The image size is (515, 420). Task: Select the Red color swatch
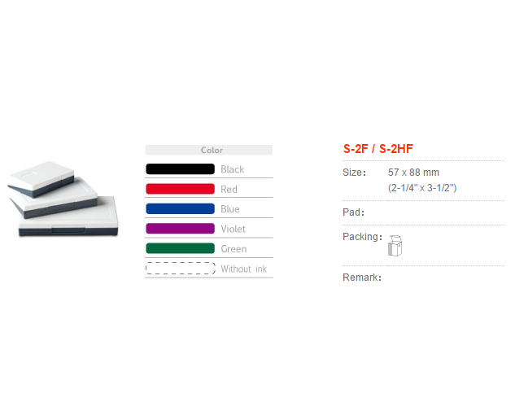[x=180, y=189]
